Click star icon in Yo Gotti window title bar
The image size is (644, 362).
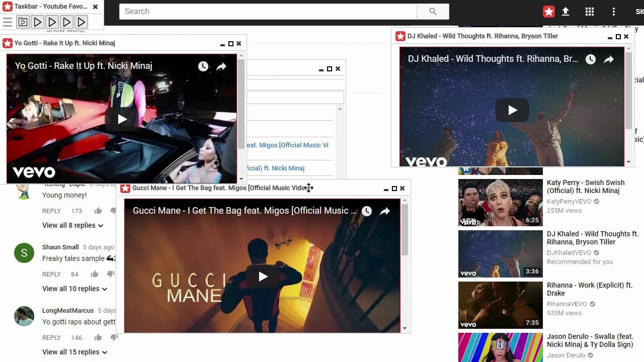point(8,43)
